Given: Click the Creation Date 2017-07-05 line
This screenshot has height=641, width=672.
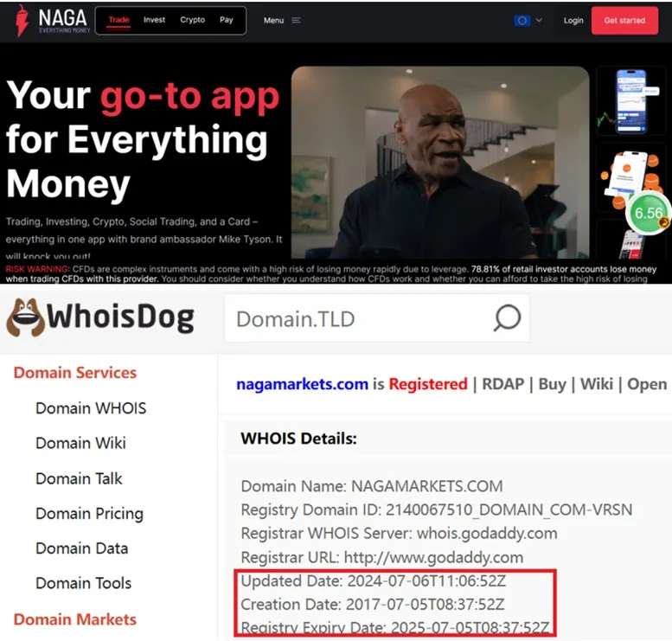Looking at the screenshot, I should pos(373,605).
